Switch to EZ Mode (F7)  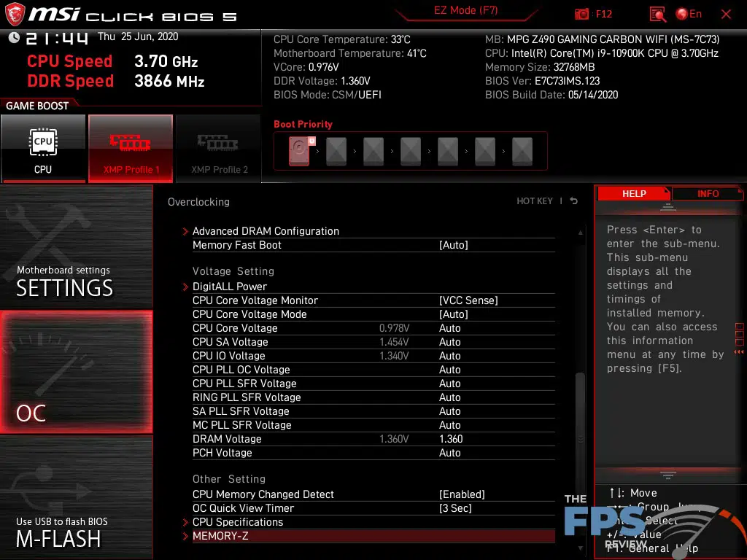tap(465, 10)
